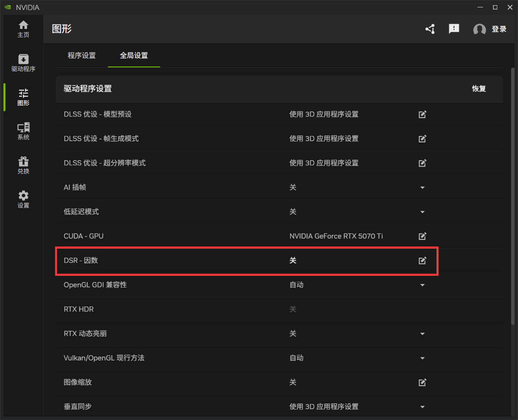
Task: Select the DLSS 优设 - 模型预设 row label
Action: [x=98, y=114]
